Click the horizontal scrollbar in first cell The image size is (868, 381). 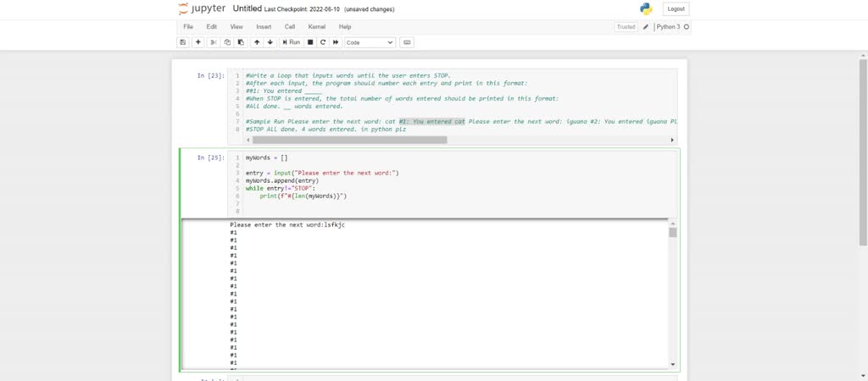click(348, 140)
